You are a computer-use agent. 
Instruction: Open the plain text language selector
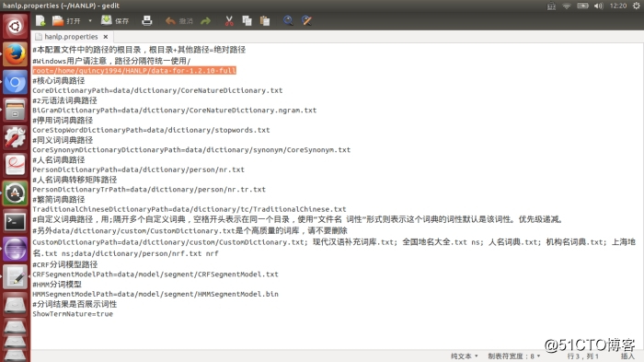(x=464, y=356)
